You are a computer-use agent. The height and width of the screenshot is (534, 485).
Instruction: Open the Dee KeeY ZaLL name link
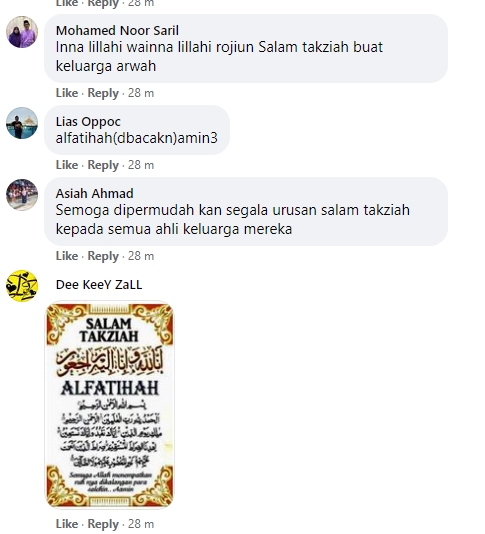click(99, 285)
